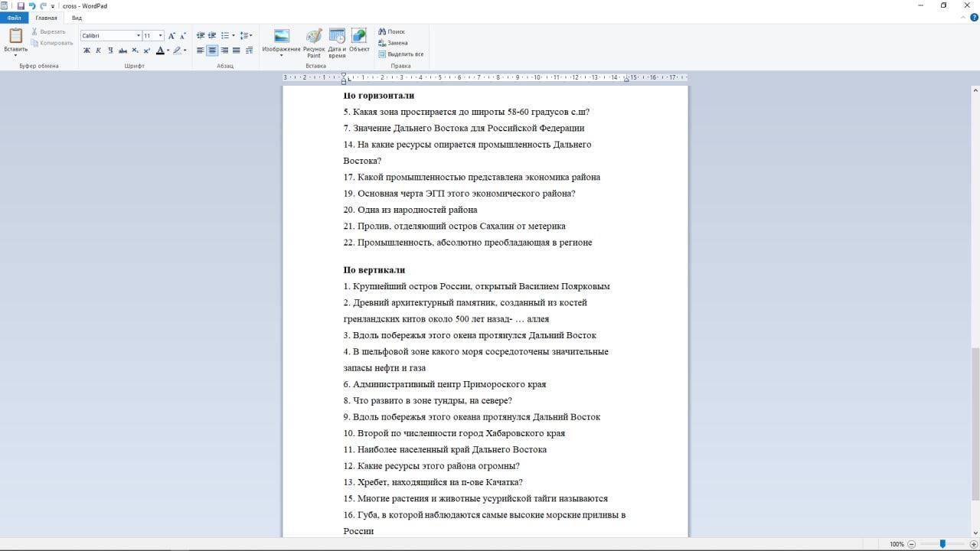Open the Файл menu
The image size is (980, 551).
tap(14, 18)
